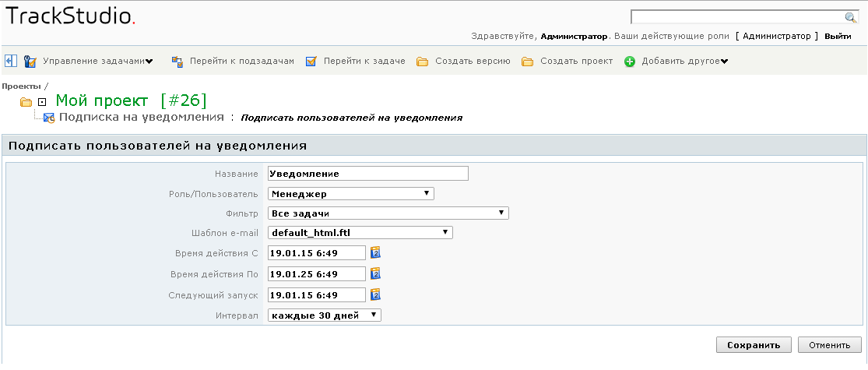Open calendar picker for Время действия По
This screenshot has height=370, width=868.
click(x=374, y=273)
